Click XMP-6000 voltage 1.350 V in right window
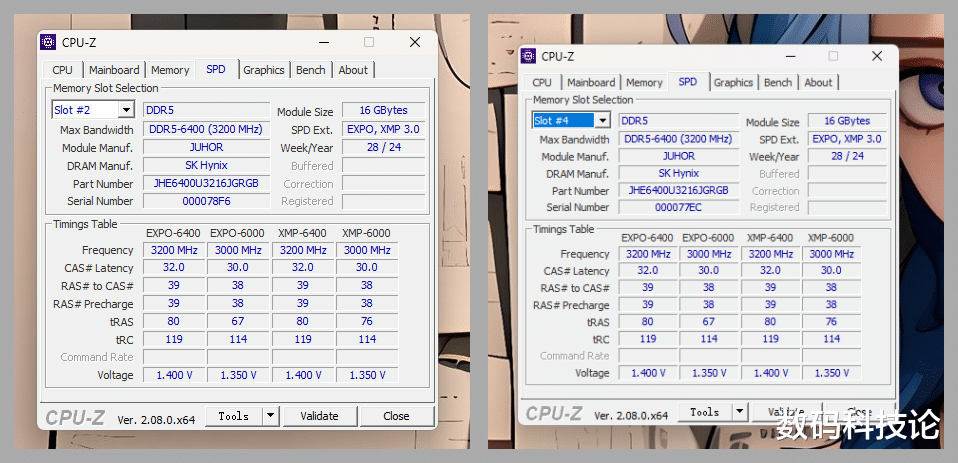The height and width of the screenshot is (463, 958). coord(832,373)
